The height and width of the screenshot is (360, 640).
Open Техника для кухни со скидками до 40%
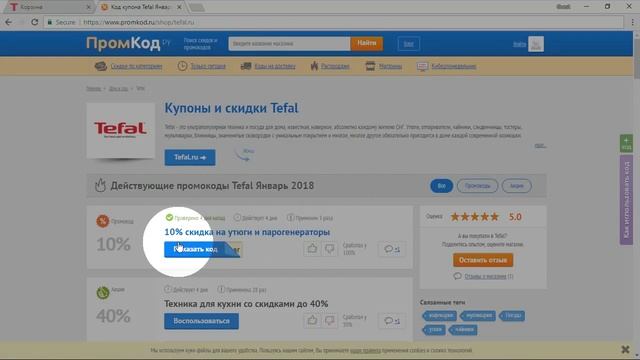click(x=246, y=304)
